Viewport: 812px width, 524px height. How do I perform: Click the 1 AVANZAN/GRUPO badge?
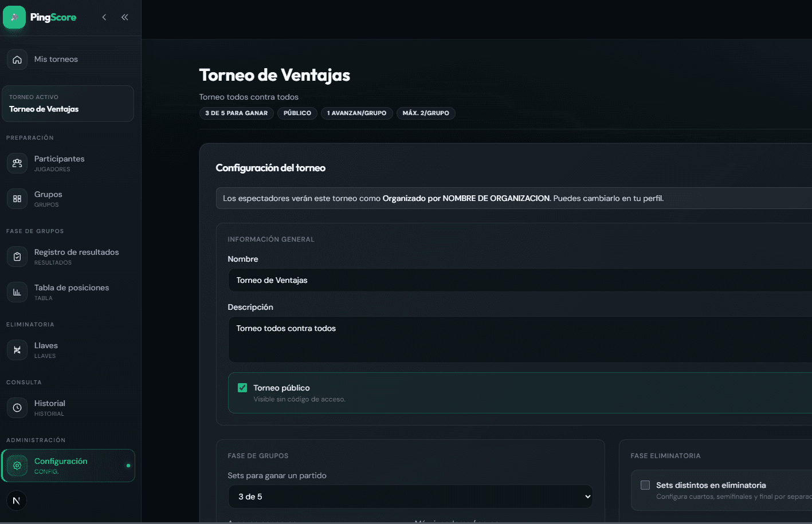[x=356, y=113]
